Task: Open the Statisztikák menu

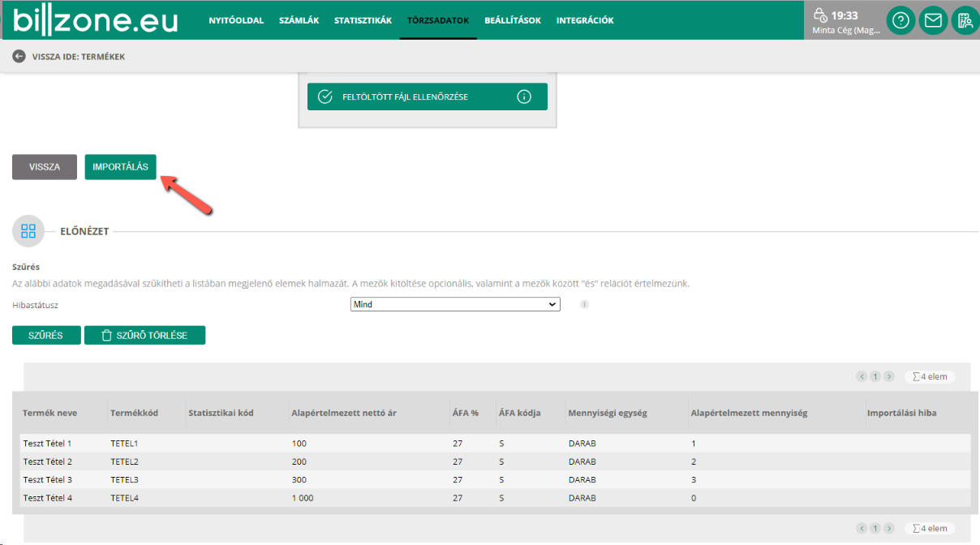Action: point(363,20)
